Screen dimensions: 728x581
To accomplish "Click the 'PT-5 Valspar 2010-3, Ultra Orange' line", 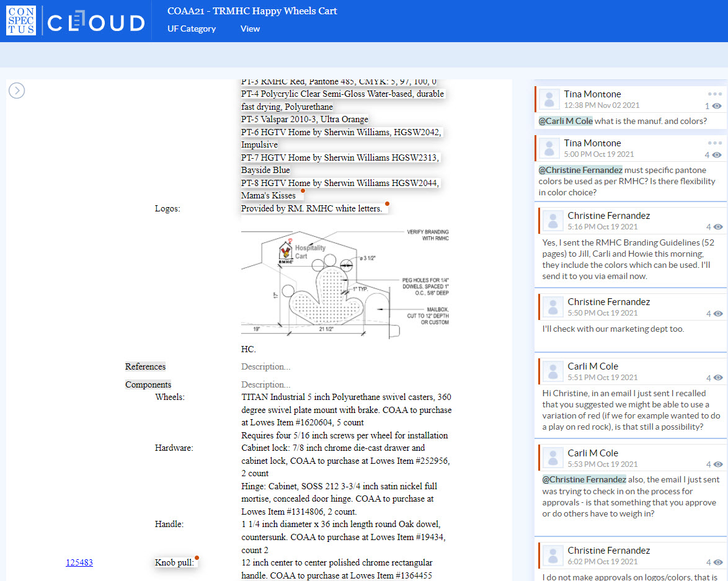I will [304, 119].
